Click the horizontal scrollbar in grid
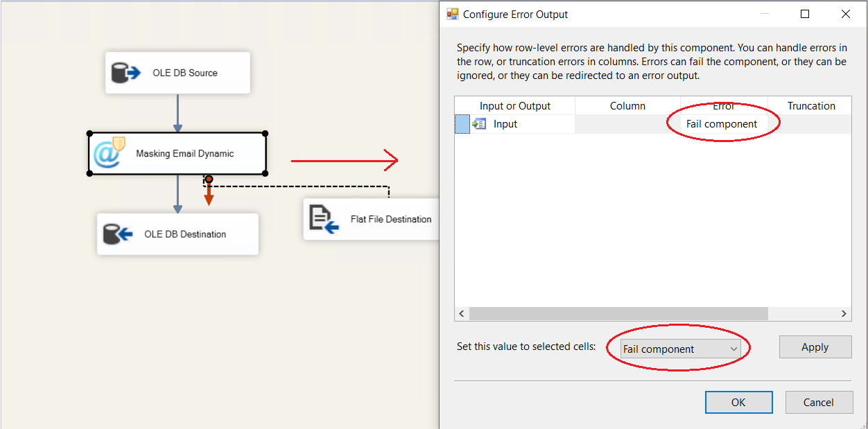The width and height of the screenshot is (868, 429). pyautogui.click(x=617, y=314)
